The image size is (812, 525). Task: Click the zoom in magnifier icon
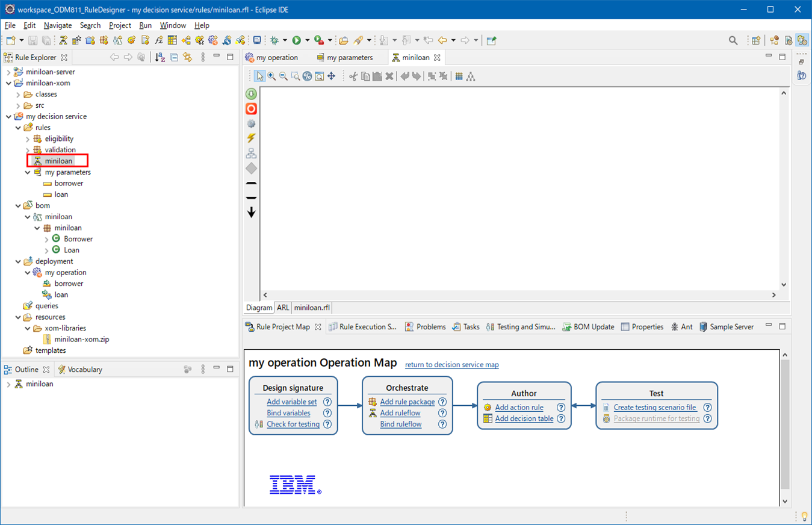pyautogui.click(x=271, y=76)
